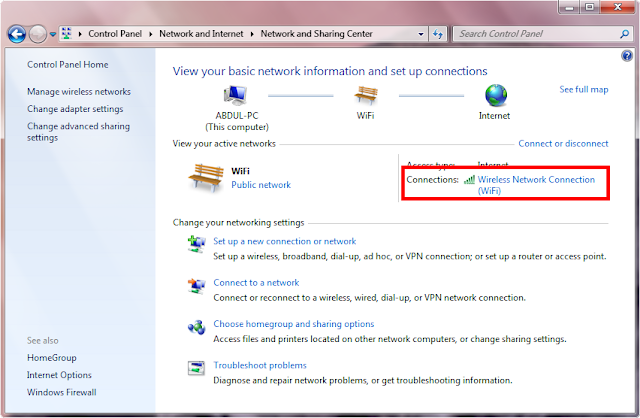Open Connect to a network link
The image size is (640, 418).
tap(256, 283)
